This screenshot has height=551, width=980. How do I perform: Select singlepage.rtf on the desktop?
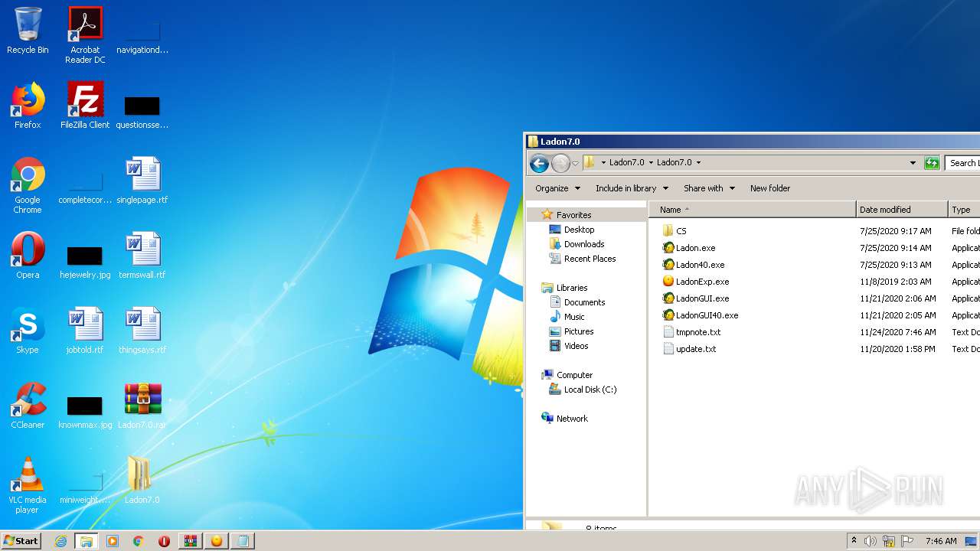(142, 181)
